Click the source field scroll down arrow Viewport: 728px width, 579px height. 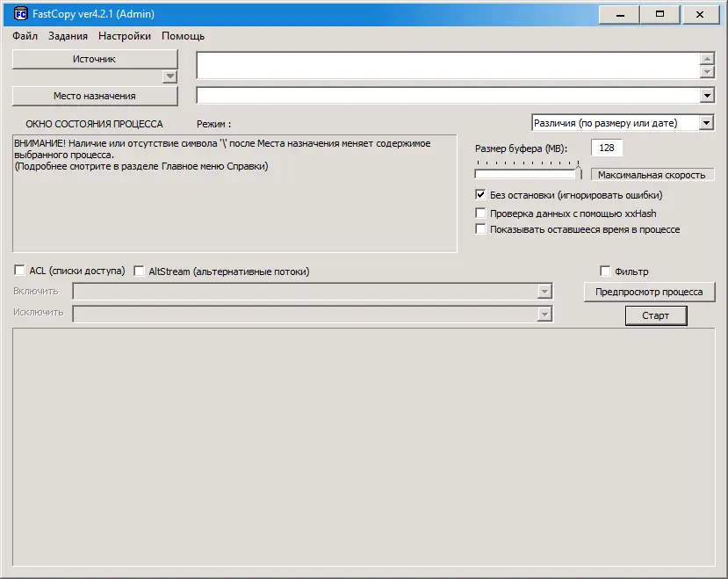707,71
